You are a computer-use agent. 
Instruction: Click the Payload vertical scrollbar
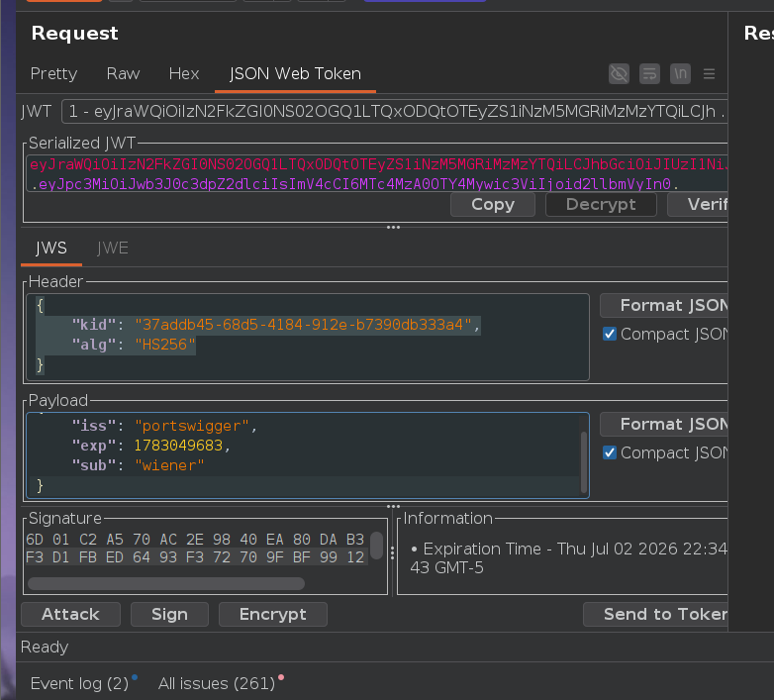(x=584, y=462)
